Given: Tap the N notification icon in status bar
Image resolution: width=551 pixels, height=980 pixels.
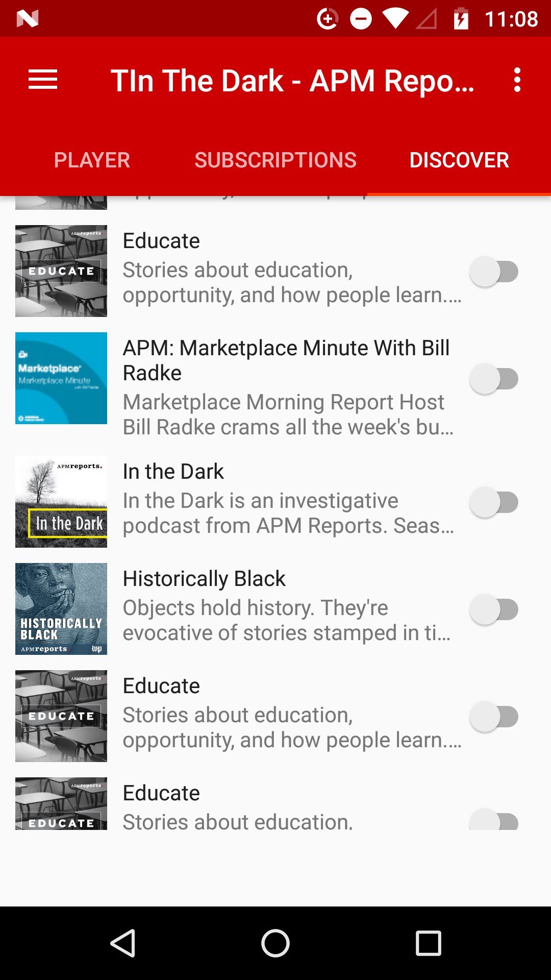Looking at the screenshot, I should click(x=28, y=19).
